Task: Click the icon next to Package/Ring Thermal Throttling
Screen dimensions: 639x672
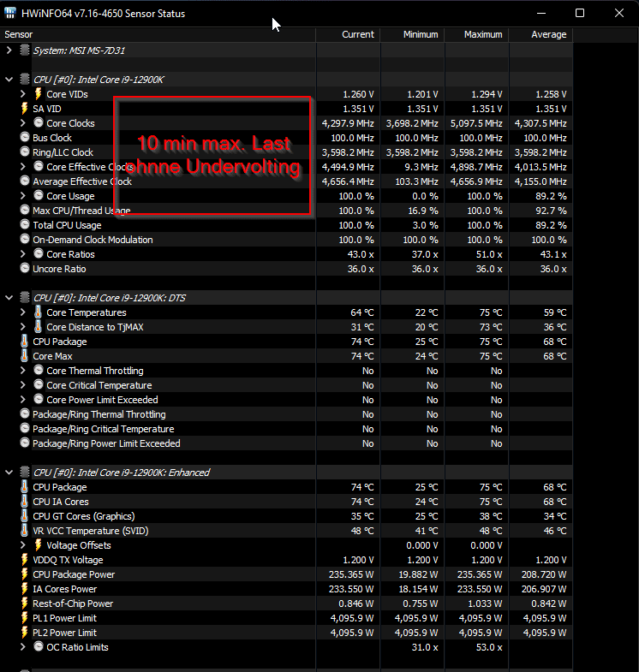Action: coord(25,414)
